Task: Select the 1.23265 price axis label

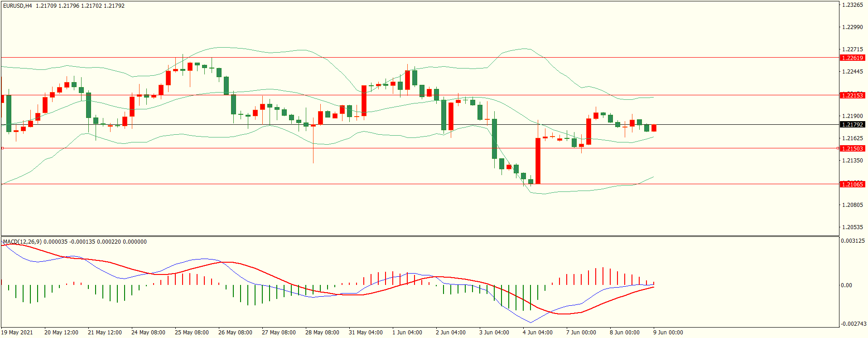Action: click(x=852, y=5)
